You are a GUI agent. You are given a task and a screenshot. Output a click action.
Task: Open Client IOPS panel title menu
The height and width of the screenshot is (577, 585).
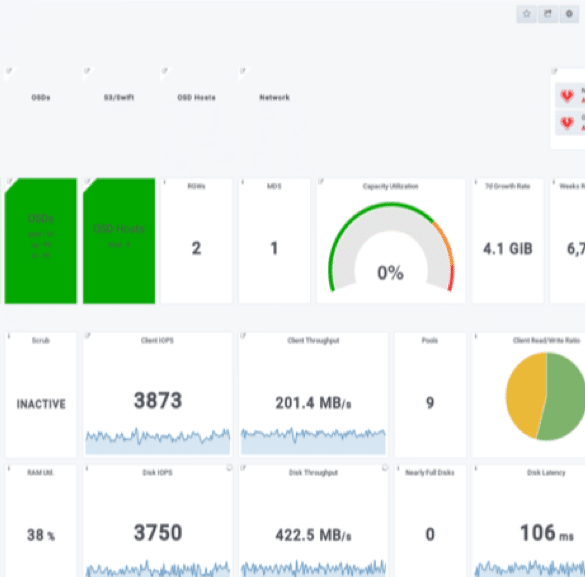click(x=157, y=340)
